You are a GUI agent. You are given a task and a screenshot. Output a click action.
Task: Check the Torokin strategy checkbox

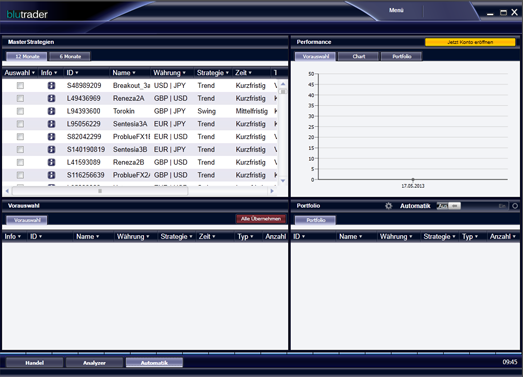pos(20,111)
